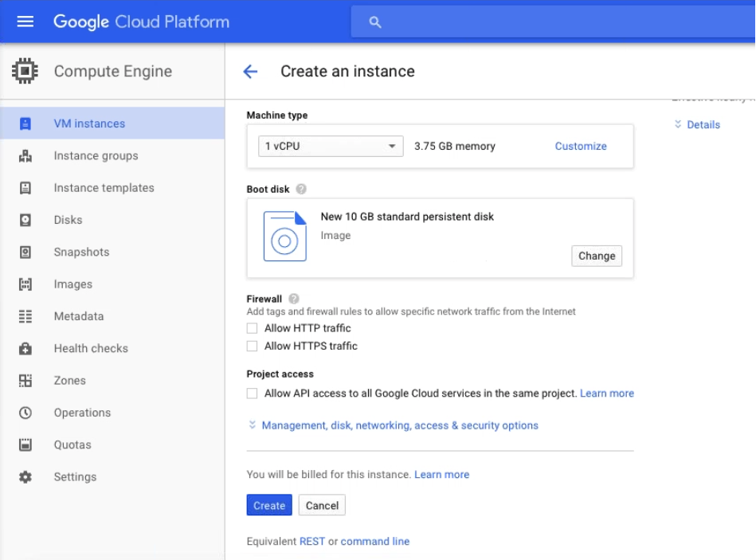Open Instance groups menu item
Viewport: 756px width, 560px height.
[112, 155]
